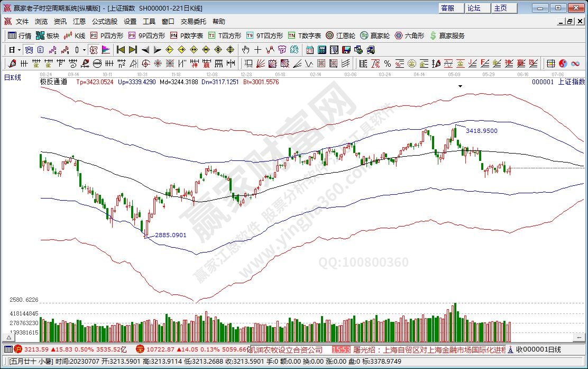This screenshot has height=369, width=588.
Task: Click the save floppy disk icon
Action: click(346, 50)
